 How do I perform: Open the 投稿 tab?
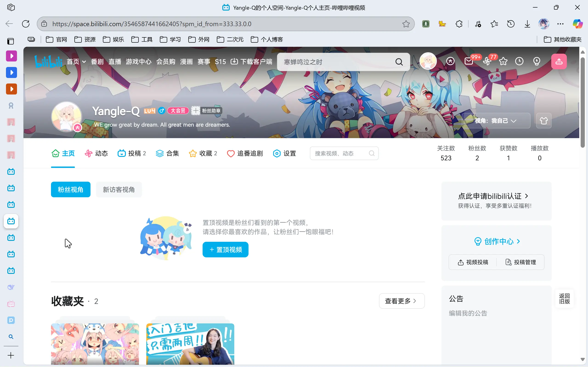click(132, 153)
